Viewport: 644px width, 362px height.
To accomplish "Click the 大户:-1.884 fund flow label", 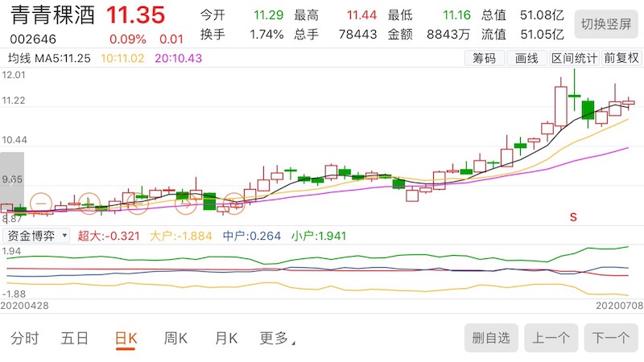I will [180, 236].
